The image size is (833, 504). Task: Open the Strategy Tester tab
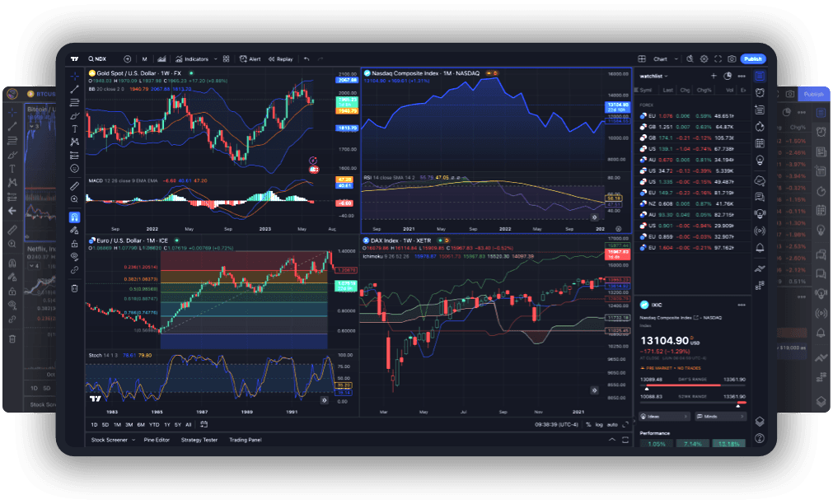(x=199, y=440)
